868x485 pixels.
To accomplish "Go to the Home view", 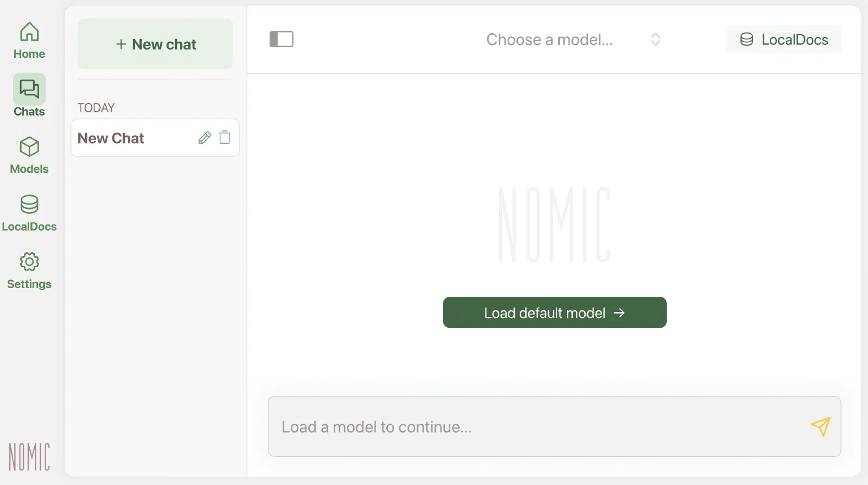I will 29,41.
